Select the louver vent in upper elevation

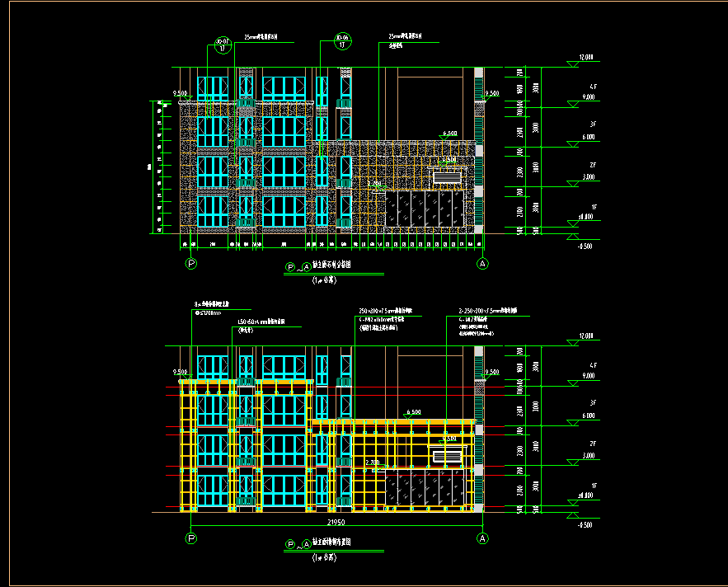coord(449,177)
